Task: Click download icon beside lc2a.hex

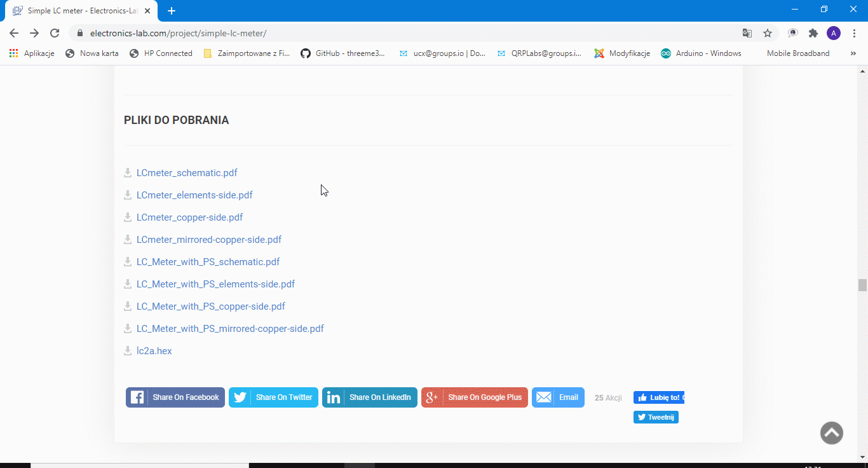Action: (128, 350)
